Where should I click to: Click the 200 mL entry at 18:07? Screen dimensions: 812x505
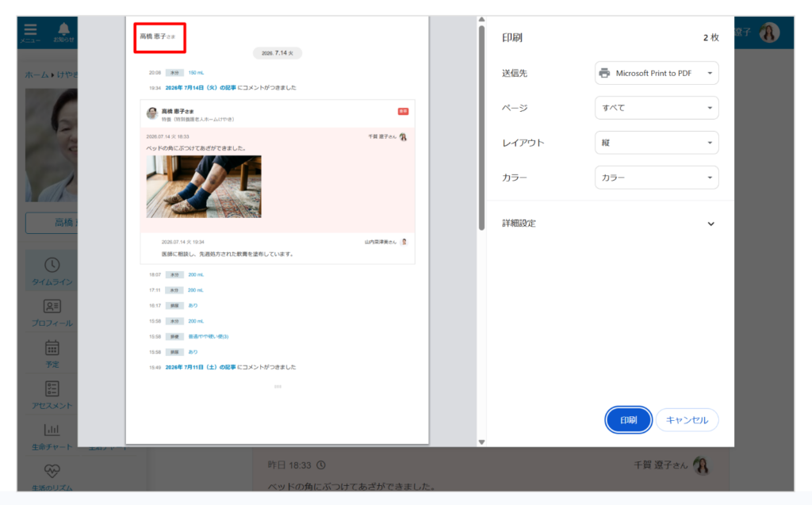click(x=196, y=274)
